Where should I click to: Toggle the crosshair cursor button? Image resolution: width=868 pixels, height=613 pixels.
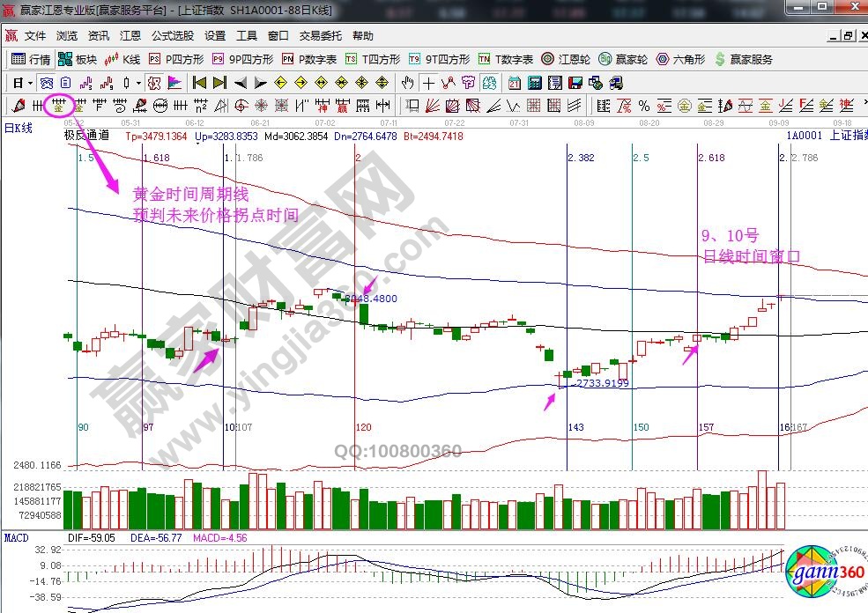point(428,83)
